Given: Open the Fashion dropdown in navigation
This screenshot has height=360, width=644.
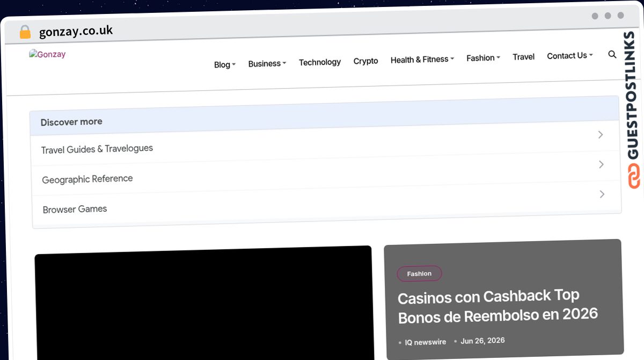Looking at the screenshot, I should (483, 58).
